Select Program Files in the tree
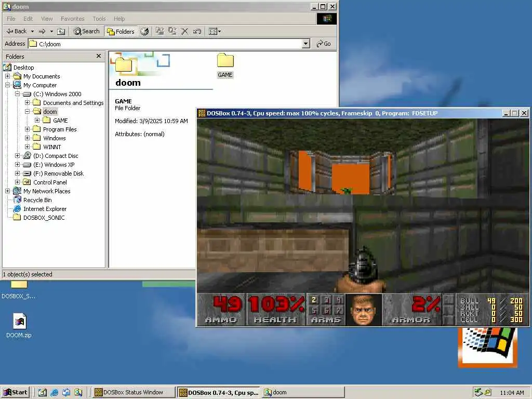Viewport: 532px width, 399px height. [x=60, y=129]
